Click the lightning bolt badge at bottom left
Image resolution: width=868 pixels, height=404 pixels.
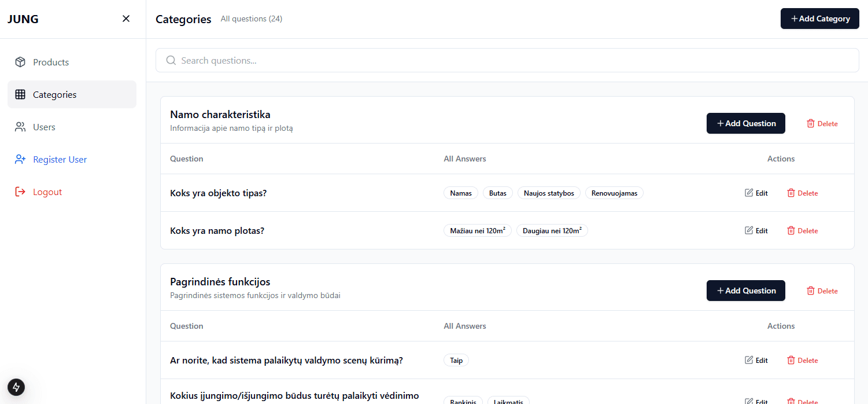[16, 387]
